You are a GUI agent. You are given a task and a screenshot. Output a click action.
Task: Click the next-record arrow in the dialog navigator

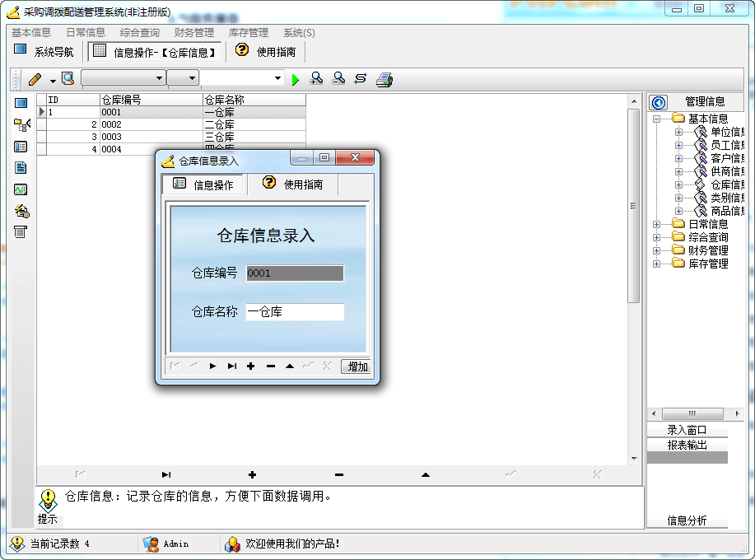click(212, 366)
